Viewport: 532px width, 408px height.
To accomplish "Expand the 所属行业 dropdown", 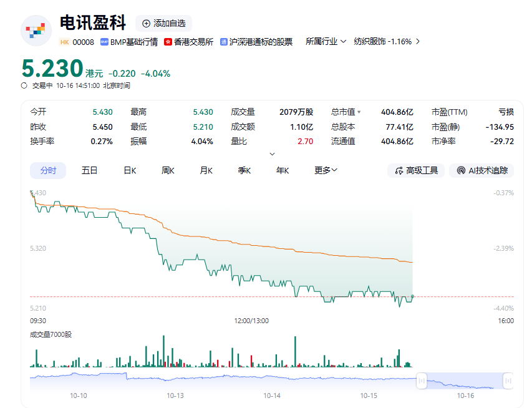I will pos(326,41).
